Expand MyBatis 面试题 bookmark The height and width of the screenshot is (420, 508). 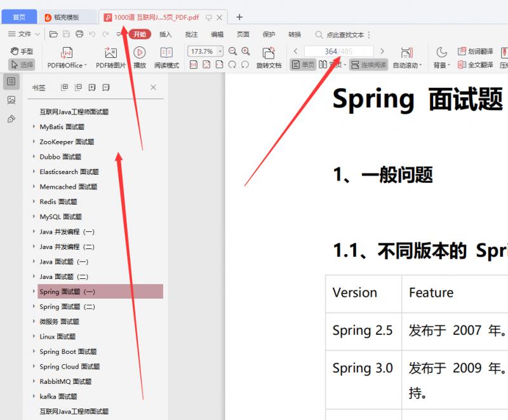pos(34,126)
